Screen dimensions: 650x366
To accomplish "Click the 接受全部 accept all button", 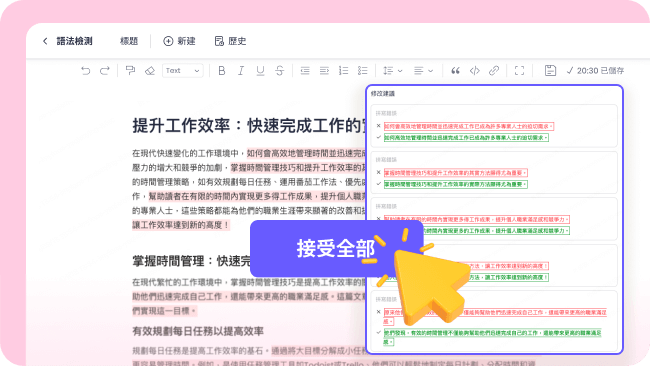I will 337,248.
